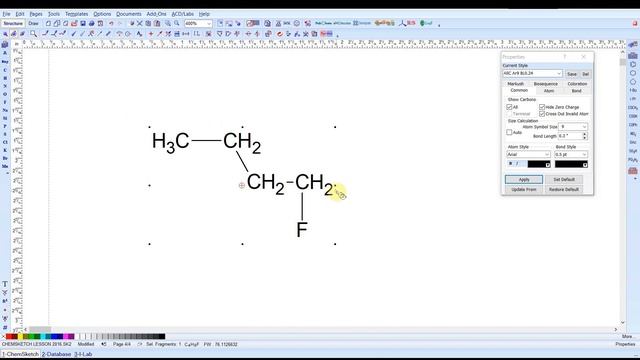640x360 pixels.
Task: Select the Edit Atom Label tool
Action: tap(140, 34)
